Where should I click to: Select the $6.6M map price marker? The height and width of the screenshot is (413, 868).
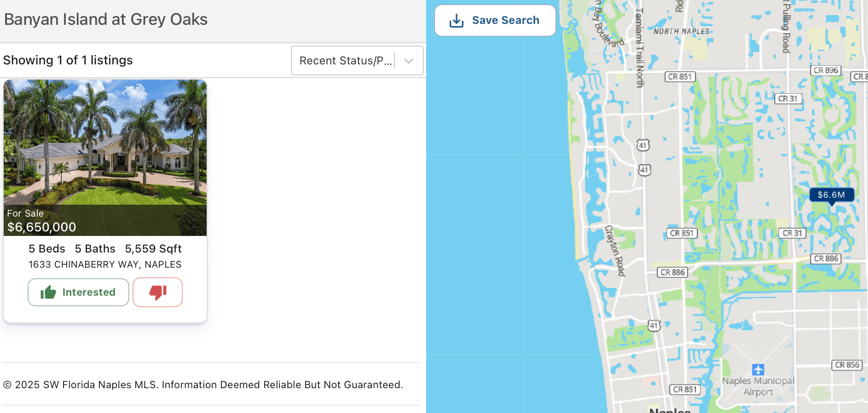(831, 195)
